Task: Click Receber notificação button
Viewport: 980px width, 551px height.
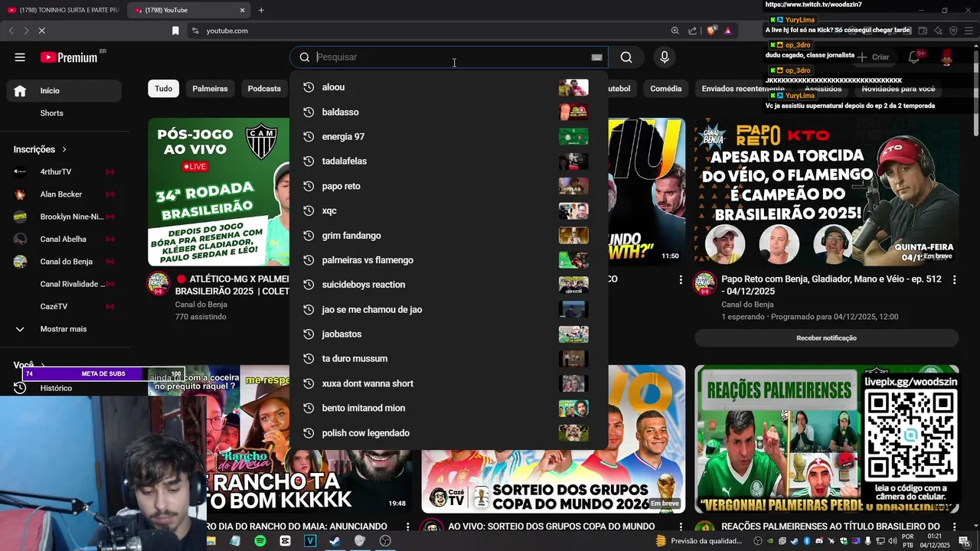Action: pos(826,338)
